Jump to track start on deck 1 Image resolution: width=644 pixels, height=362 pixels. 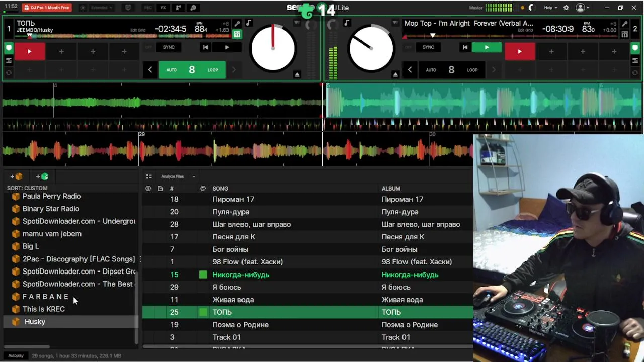(x=205, y=47)
